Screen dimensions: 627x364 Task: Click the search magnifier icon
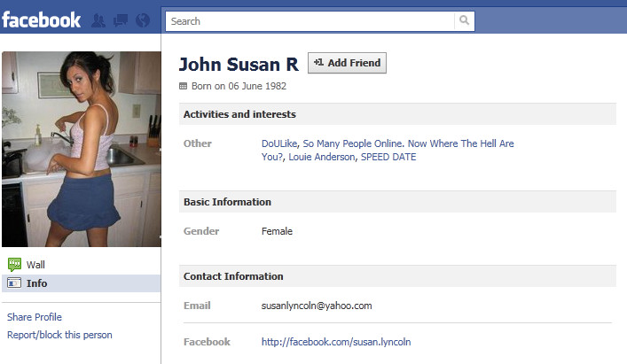point(464,20)
